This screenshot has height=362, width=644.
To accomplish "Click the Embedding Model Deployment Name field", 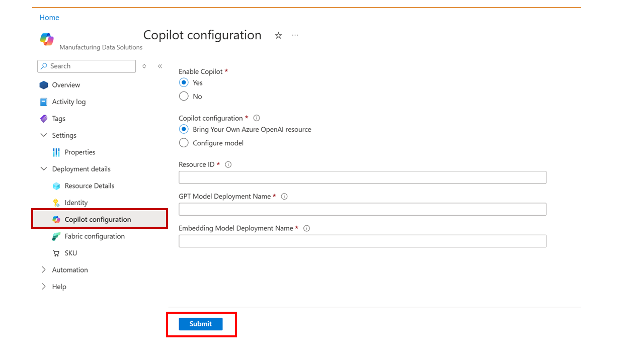I will coord(362,241).
